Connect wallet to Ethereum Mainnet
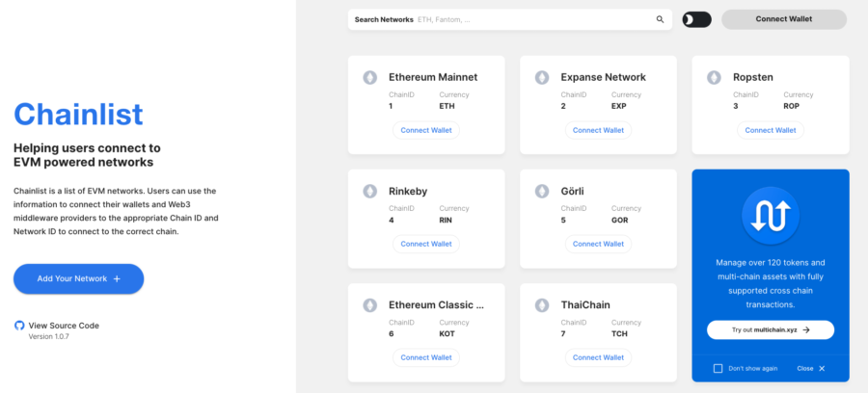Screen dimensions: 868x393 (426, 130)
